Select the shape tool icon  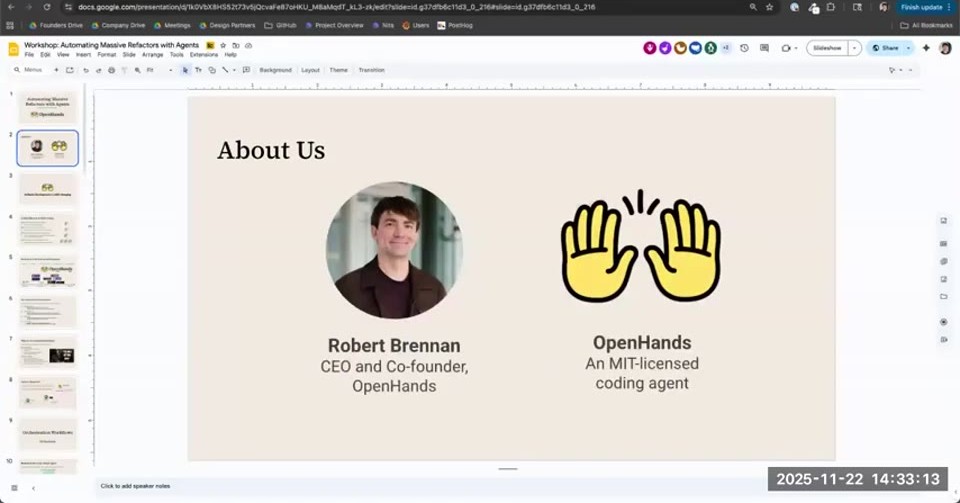coord(212,70)
